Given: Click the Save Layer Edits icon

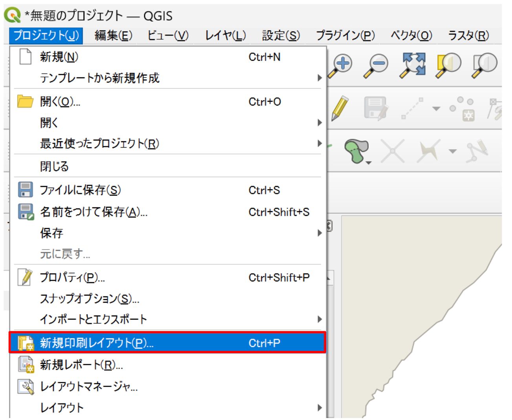Looking at the screenshot, I should 376,108.
